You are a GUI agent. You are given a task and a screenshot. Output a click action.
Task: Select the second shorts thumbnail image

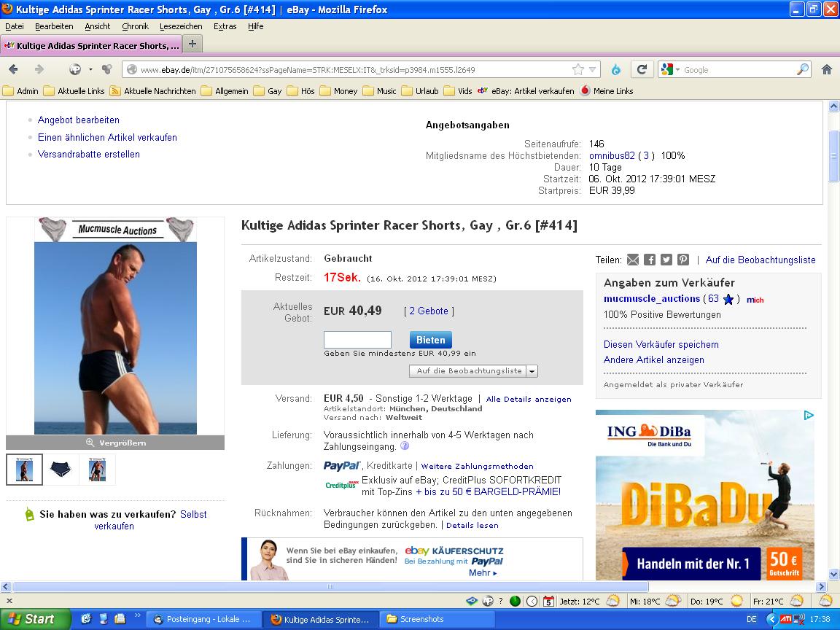click(61, 470)
